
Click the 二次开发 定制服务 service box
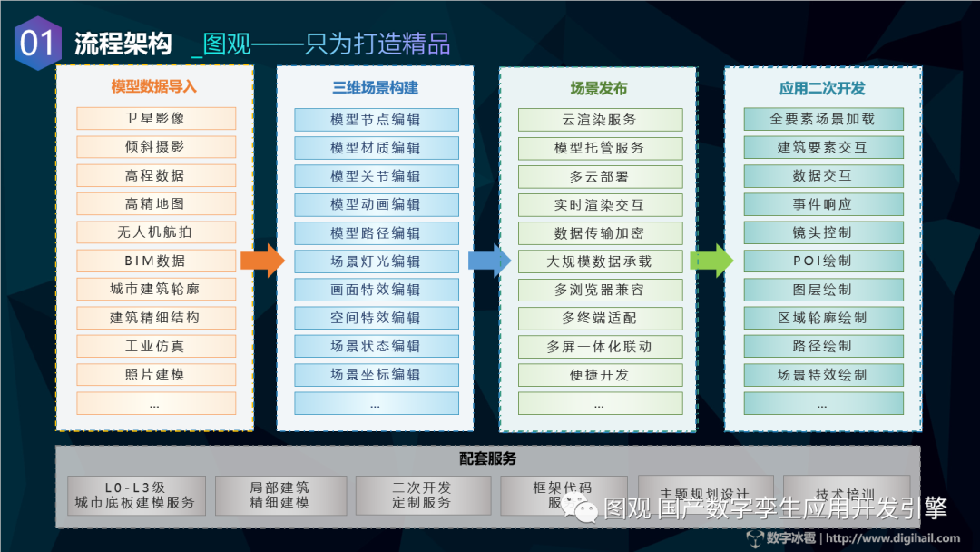click(423, 495)
